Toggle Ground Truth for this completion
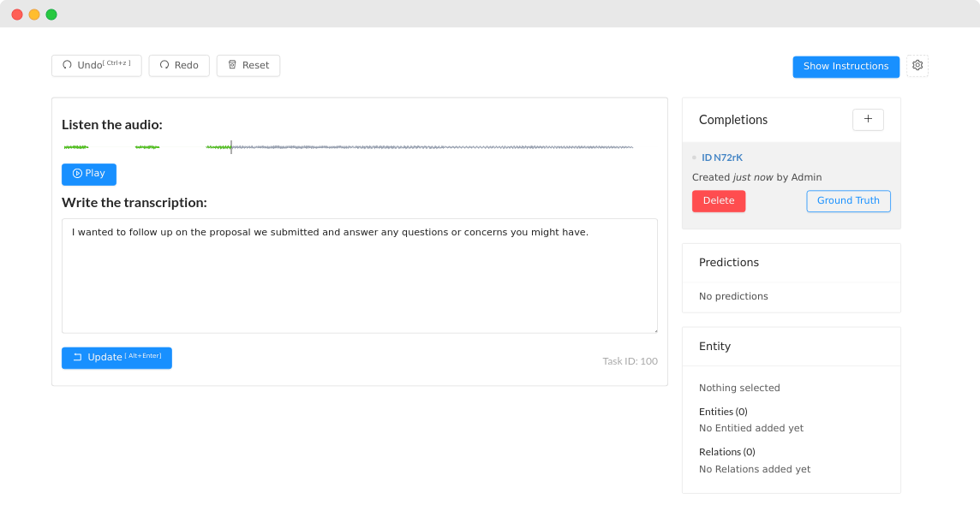 click(848, 201)
